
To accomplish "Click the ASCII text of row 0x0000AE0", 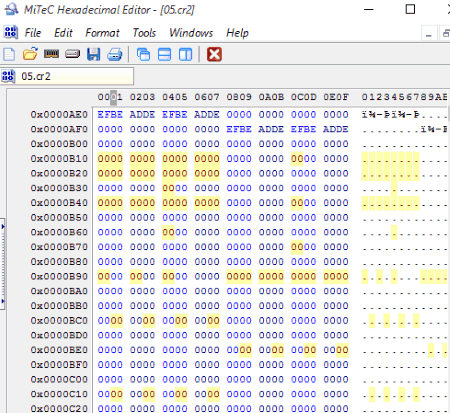I will tap(404, 114).
